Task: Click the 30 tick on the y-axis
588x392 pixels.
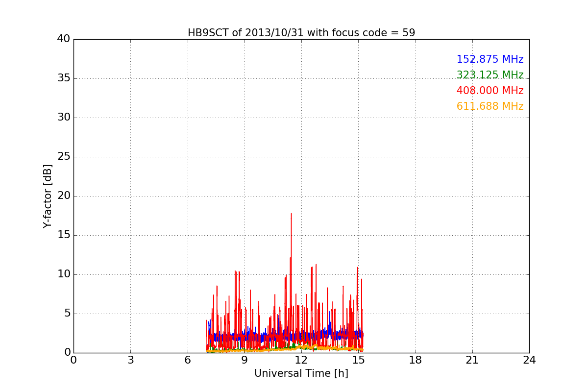Action: 64,117
